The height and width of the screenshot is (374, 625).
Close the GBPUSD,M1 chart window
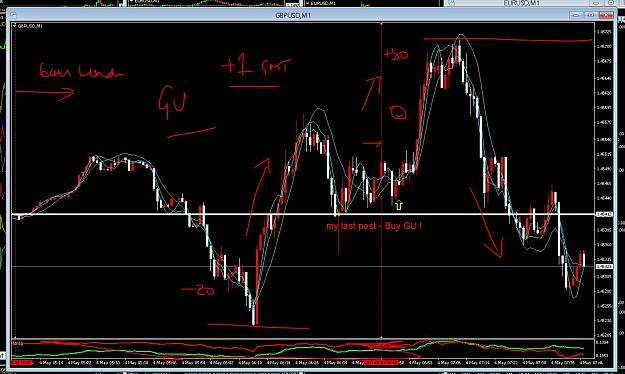pyautogui.click(x=606, y=15)
